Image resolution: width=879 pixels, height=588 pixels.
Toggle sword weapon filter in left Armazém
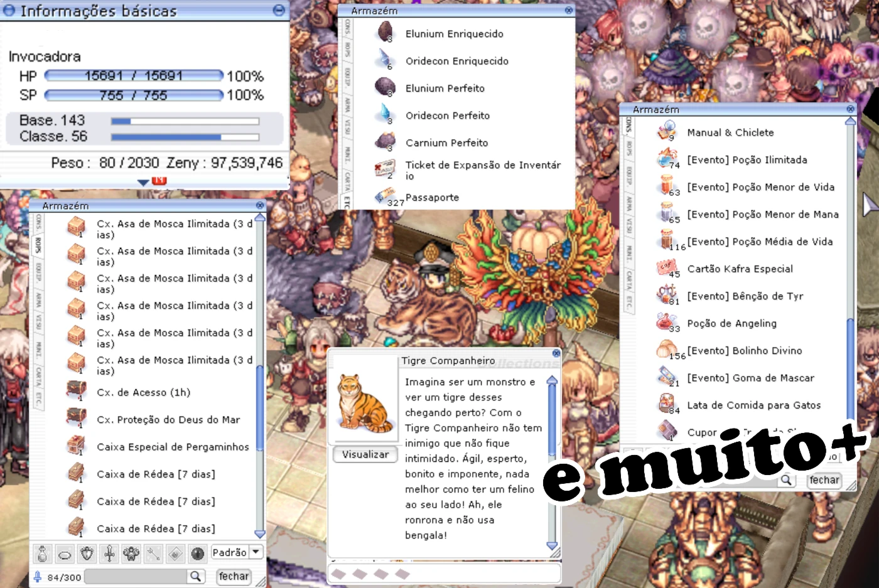[109, 553]
